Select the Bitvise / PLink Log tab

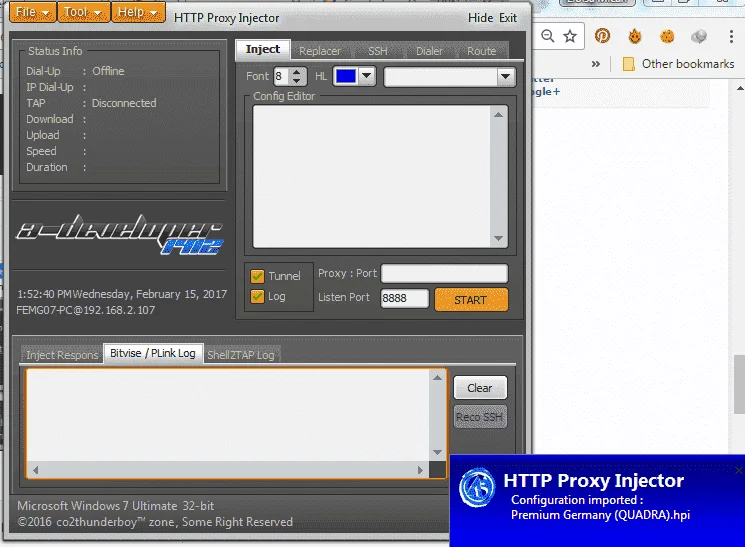(153, 354)
